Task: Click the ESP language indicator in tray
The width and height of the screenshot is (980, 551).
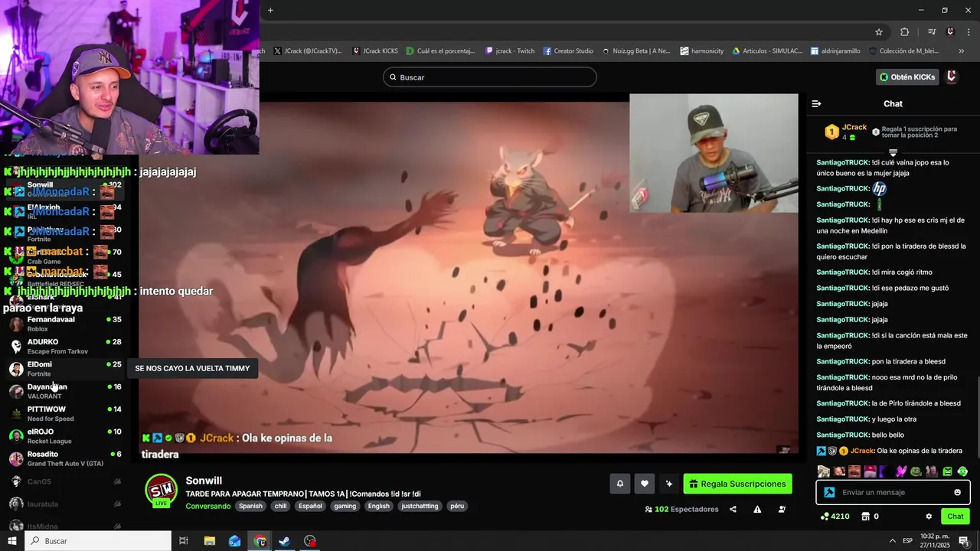Action: 907,541
